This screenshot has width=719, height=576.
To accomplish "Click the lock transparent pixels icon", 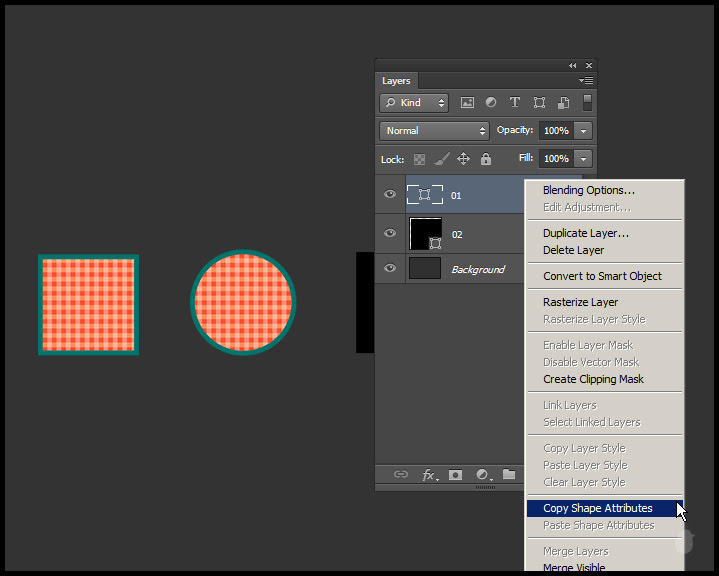I will tap(419, 159).
